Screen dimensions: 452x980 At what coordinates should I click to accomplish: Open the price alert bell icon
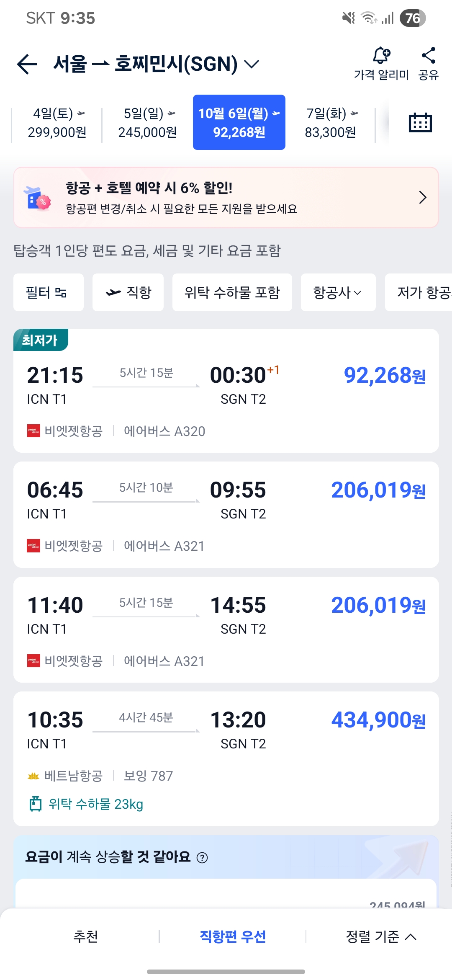point(381,56)
